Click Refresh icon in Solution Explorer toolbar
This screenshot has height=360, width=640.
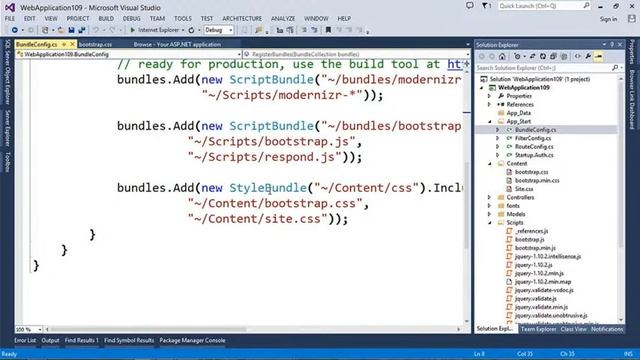(543, 56)
